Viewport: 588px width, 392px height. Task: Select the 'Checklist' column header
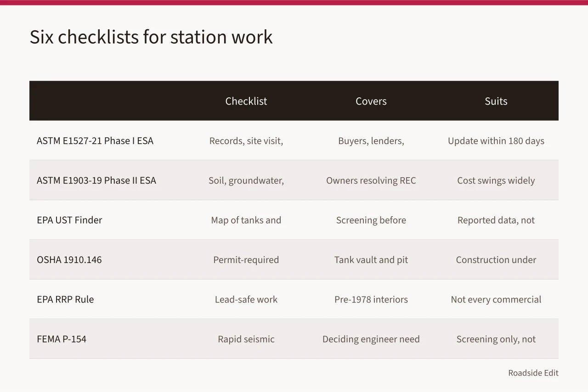click(x=246, y=101)
